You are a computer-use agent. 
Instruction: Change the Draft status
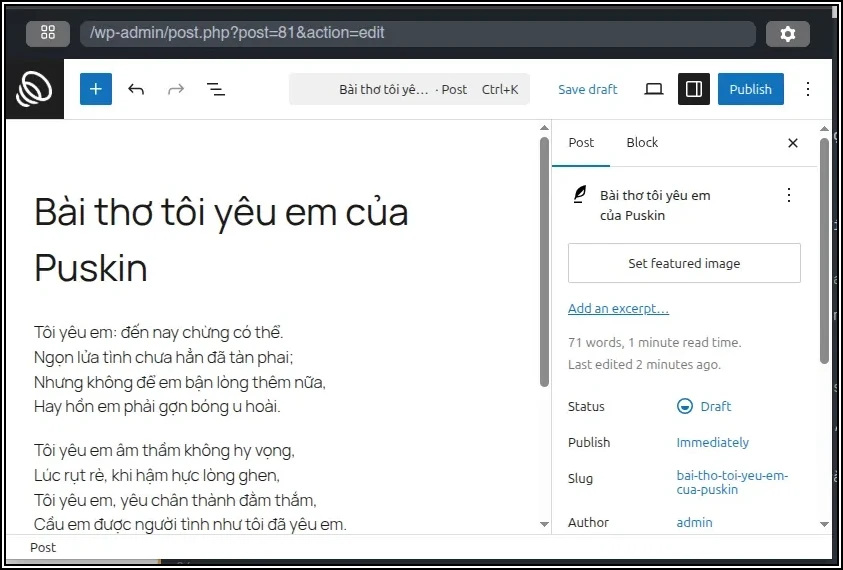tap(704, 407)
